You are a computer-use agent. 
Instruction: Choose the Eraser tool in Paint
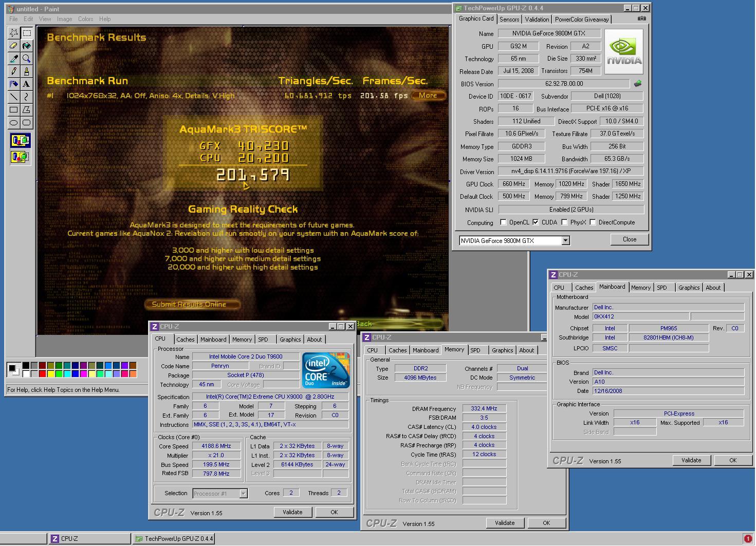14,46
